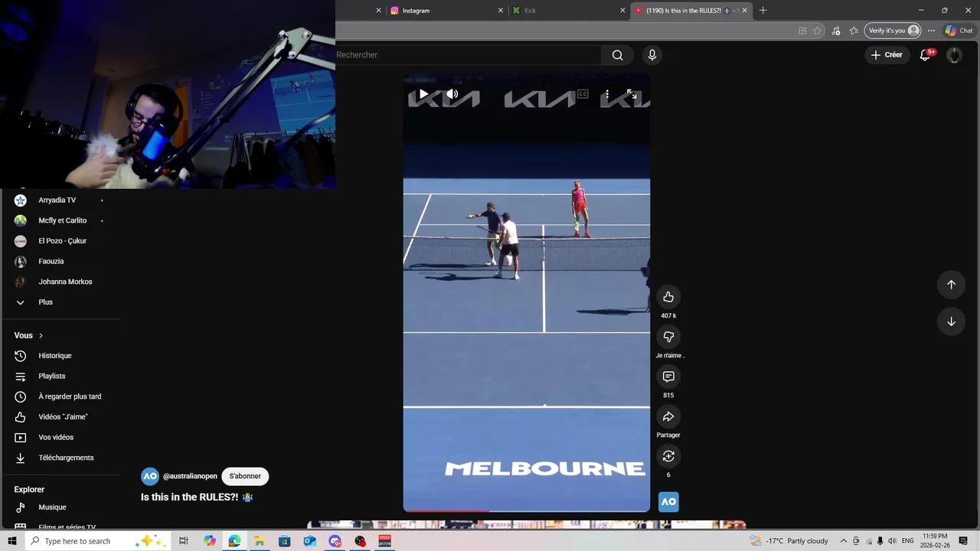This screenshot has width=980, height=551.
Task: Open the remix icon under share
Action: [x=668, y=456]
